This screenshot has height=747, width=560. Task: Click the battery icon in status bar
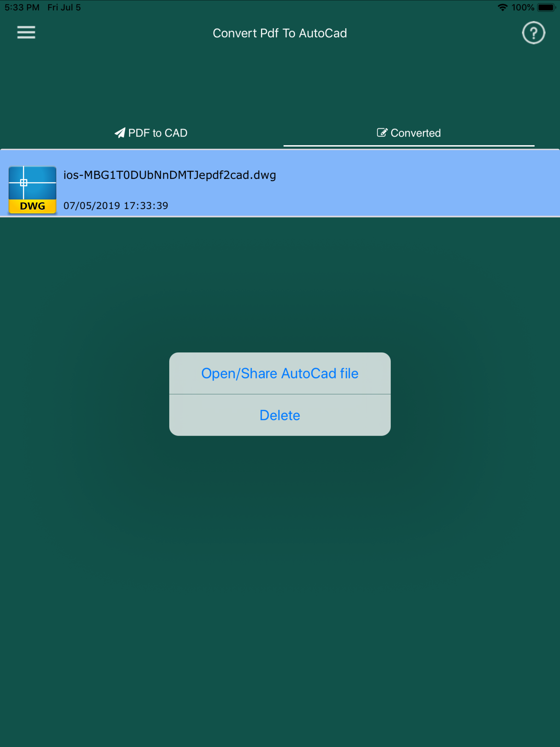546,7
